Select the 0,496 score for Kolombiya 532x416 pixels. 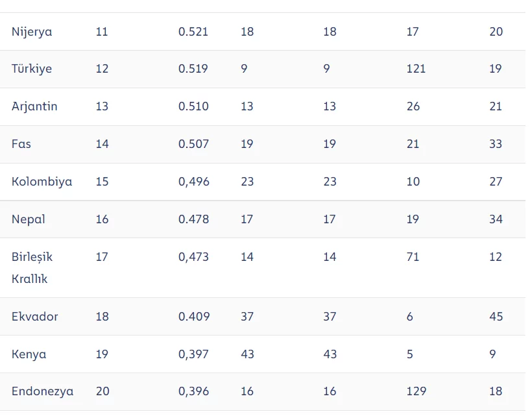point(194,182)
